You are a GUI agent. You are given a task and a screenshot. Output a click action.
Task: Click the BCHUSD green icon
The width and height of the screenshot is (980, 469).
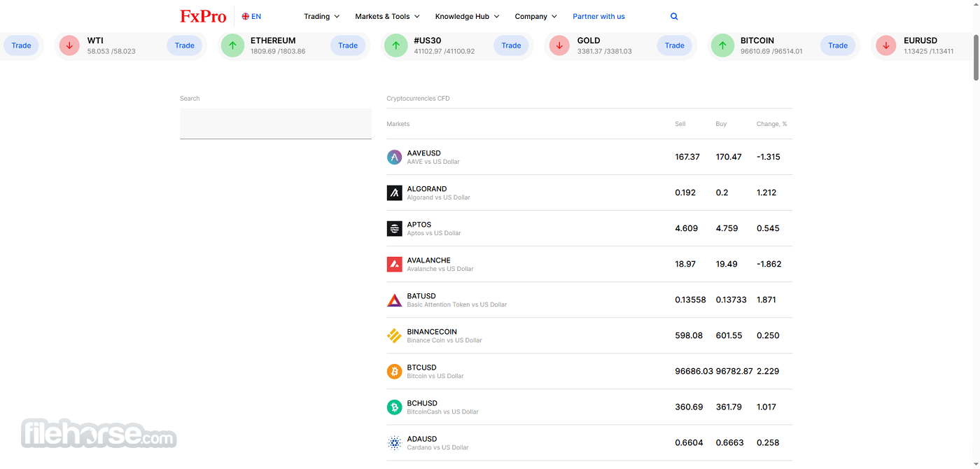394,407
